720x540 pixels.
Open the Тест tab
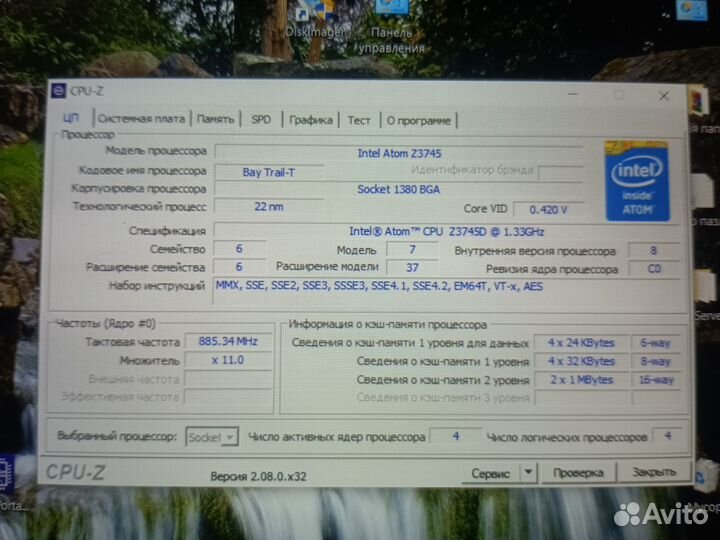359,120
